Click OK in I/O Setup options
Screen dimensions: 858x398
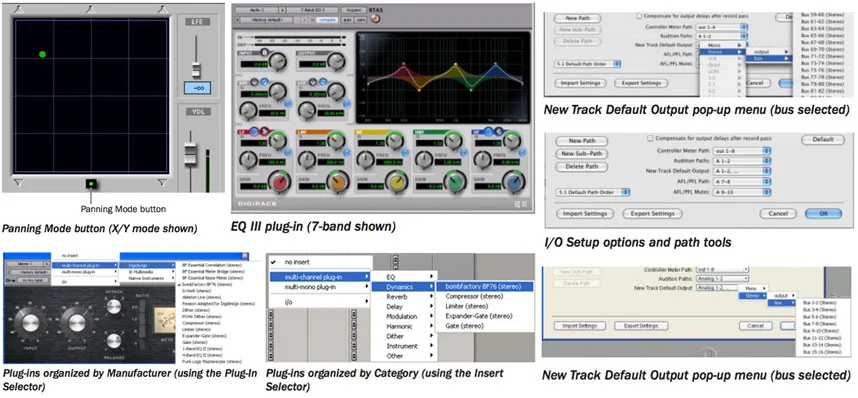(x=823, y=214)
